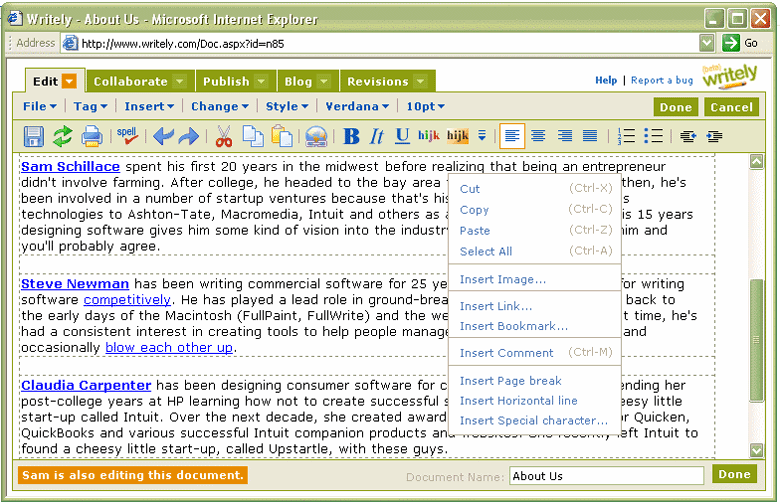The width and height of the screenshot is (780, 504).
Task: Switch to the Blog tab
Action: (306, 81)
